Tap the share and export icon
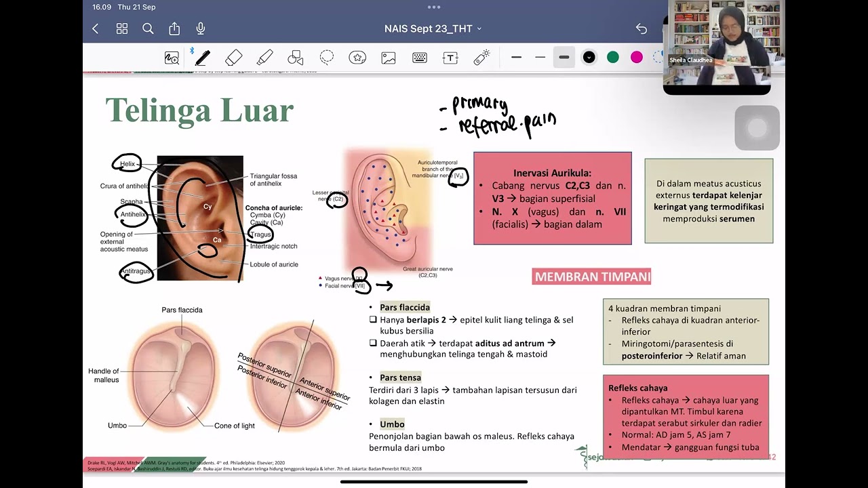Viewport: 868px width, 488px height. (174, 28)
